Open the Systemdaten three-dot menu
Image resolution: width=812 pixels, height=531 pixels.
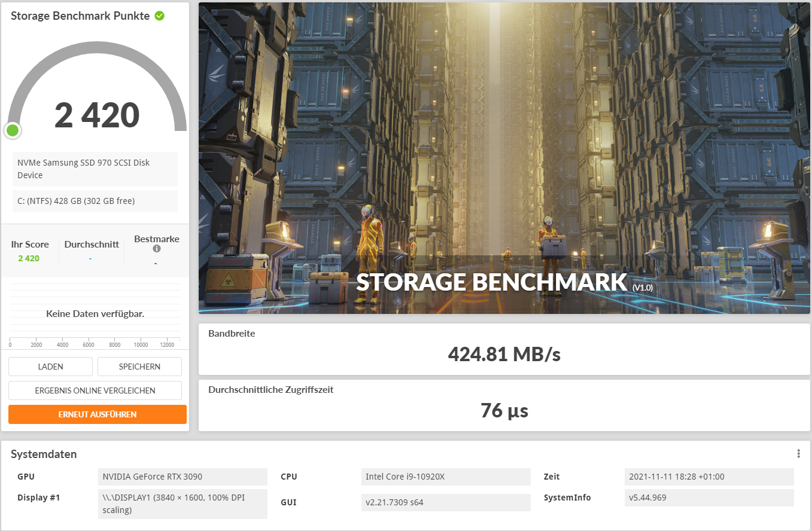coord(798,454)
